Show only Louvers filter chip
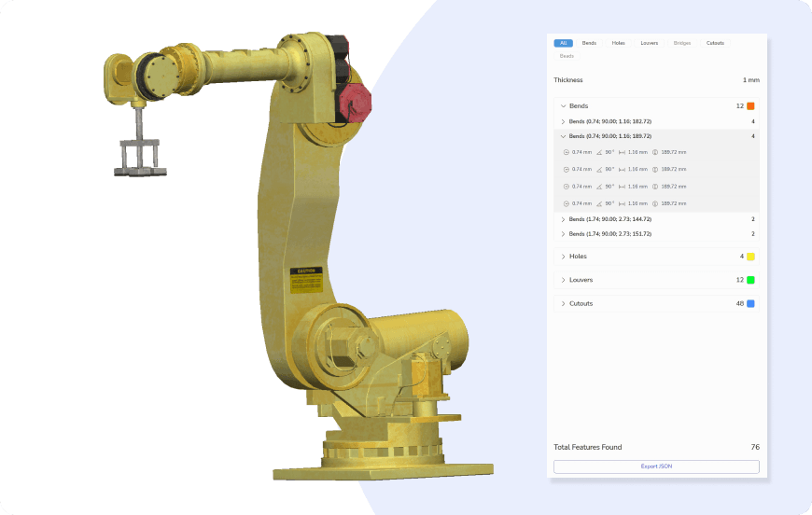The height and width of the screenshot is (515, 812). pyautogui.click(x=649, y=43)
